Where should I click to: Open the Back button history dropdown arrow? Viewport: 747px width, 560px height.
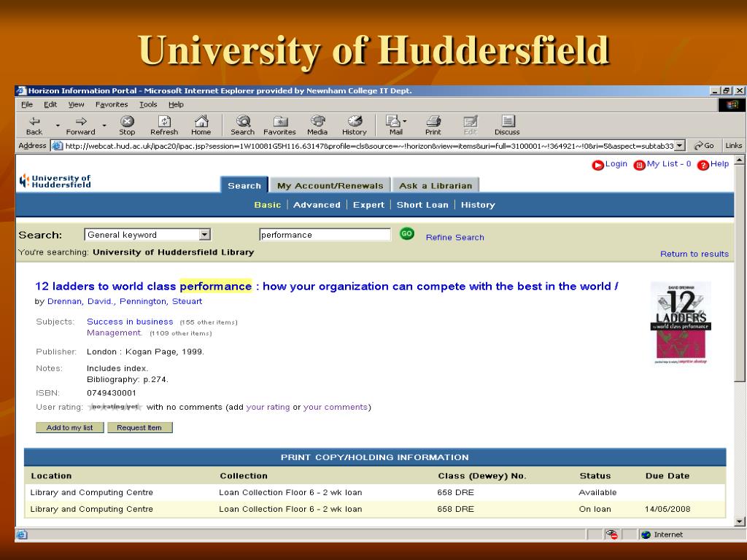[x=58, y=125]
